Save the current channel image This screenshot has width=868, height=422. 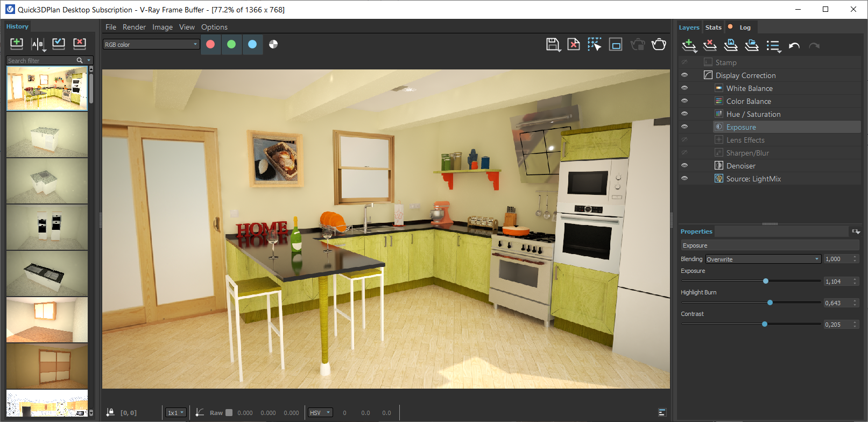553,45
